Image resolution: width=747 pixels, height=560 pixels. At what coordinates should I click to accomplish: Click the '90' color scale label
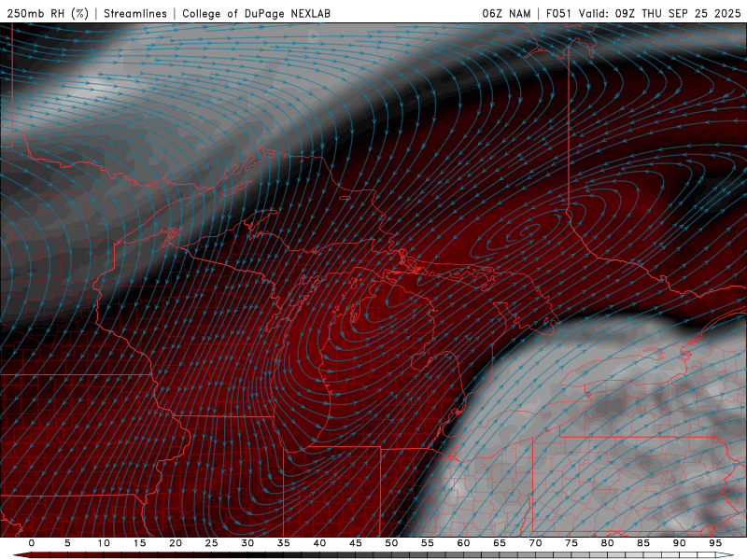tap(679, 543)
